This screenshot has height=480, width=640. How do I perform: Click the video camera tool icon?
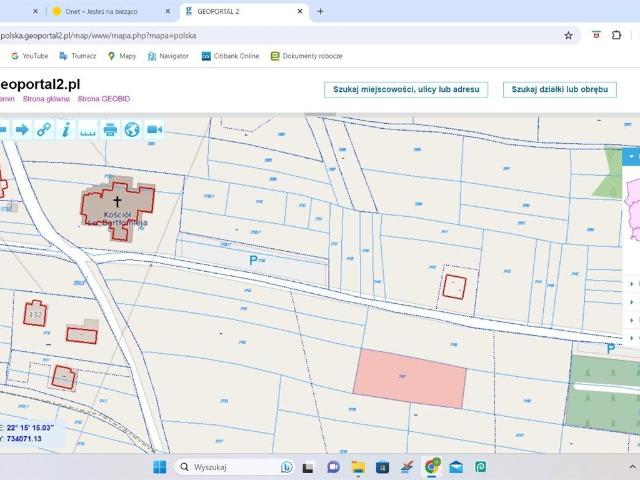coord(155,129)
